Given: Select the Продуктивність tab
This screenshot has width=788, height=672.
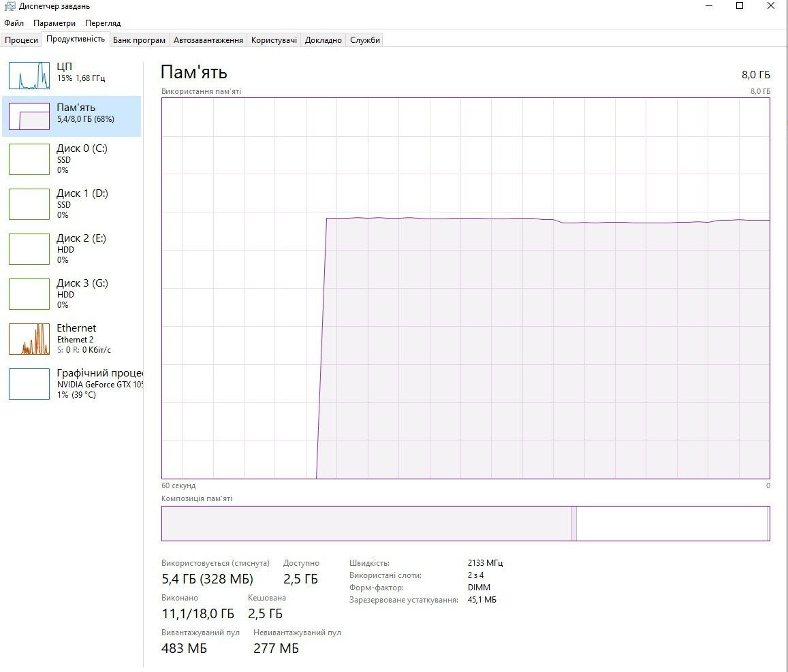Looking at the screenshot, I should [x=76, y=39].
